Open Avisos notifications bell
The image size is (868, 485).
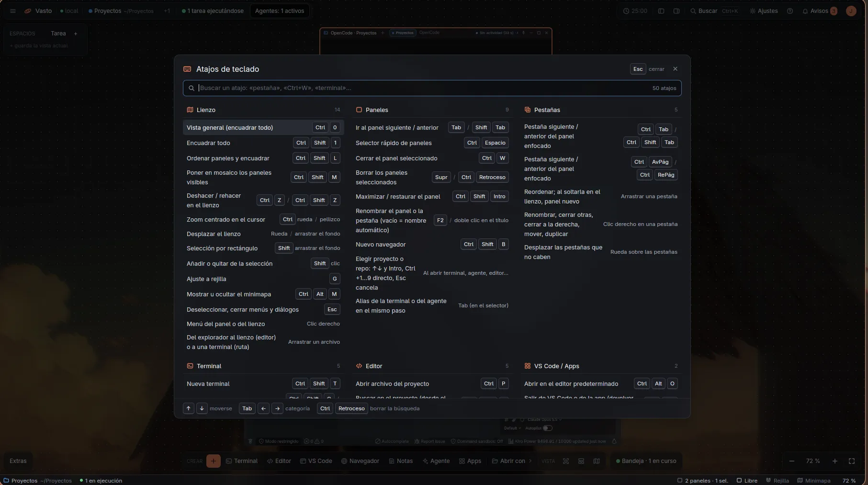click(x=820, y=11)
